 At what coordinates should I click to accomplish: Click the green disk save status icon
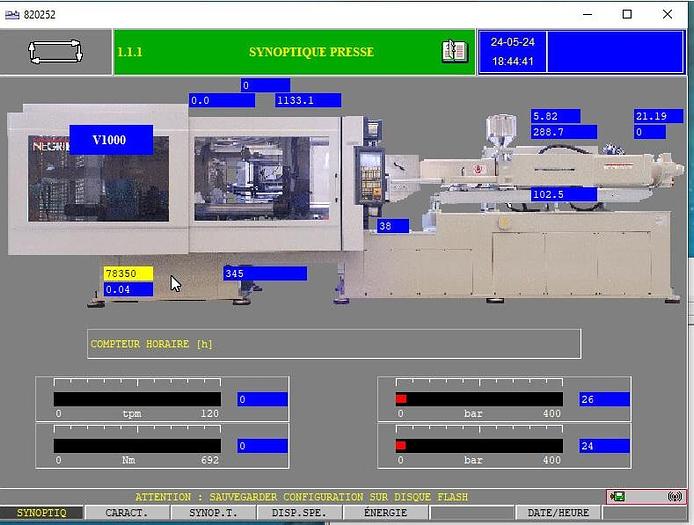619,496
